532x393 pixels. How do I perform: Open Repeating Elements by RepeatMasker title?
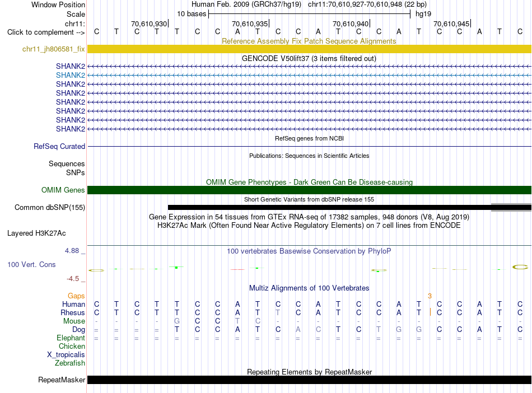[310, 372]
